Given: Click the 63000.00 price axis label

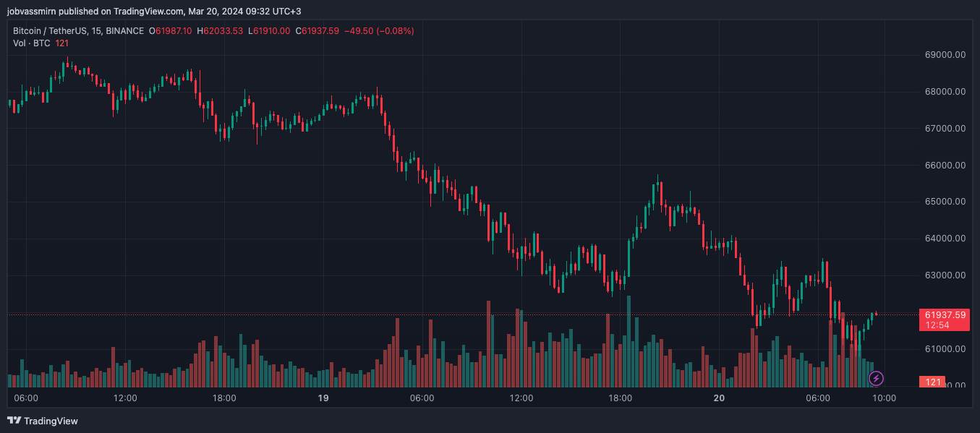Looking at the screenshot, I should (x=945, y=275).
